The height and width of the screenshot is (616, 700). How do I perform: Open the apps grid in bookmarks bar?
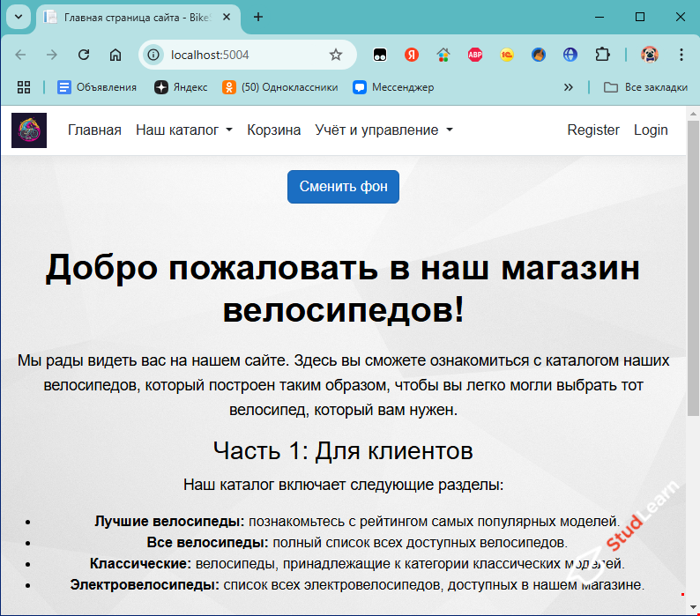[24, 87]
